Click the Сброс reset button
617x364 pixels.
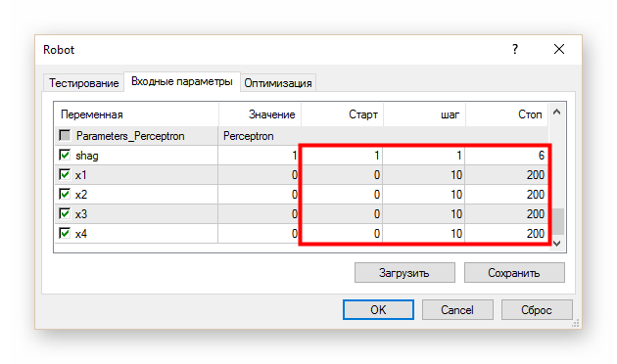tap(537, 310)
